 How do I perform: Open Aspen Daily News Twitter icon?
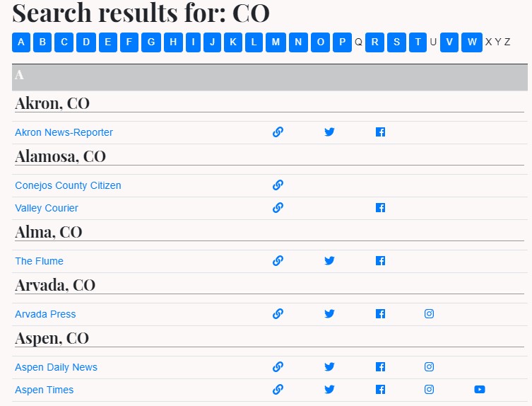click(329, 367)
